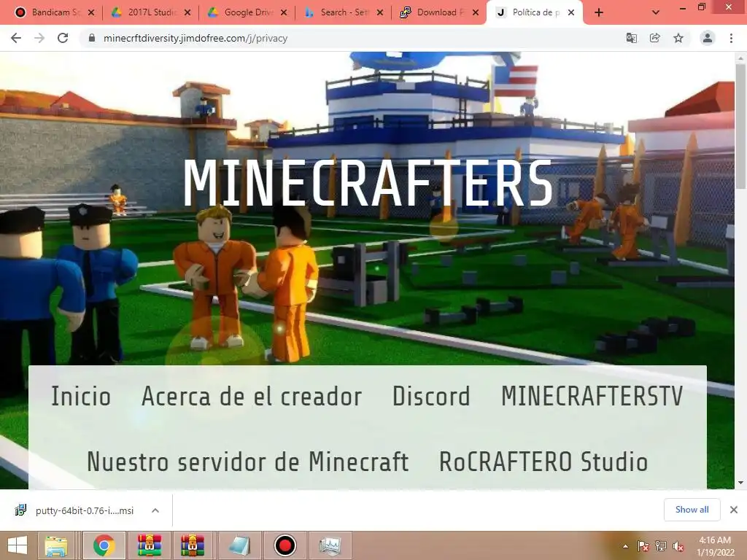Reload the current page
This screenshot has width=747, height=560.
click(x=63, y=38)
